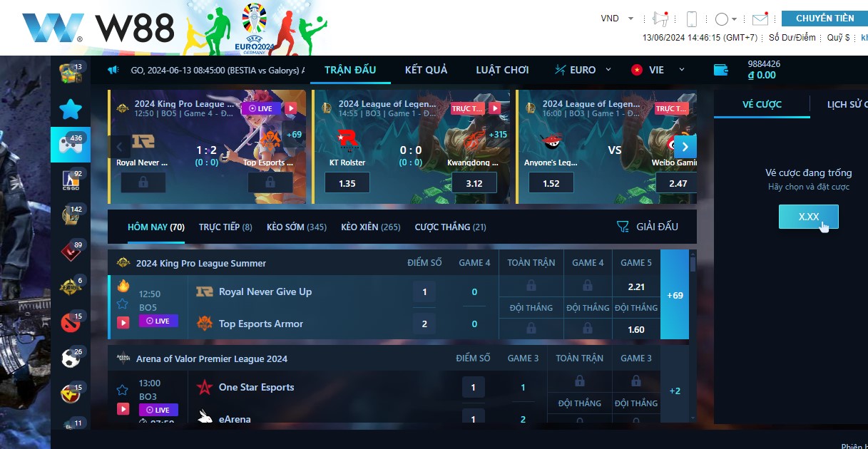Screen dimensions: 868x449
Task: Bet on KT Rolster at 1.35
Action: point(347,183)
